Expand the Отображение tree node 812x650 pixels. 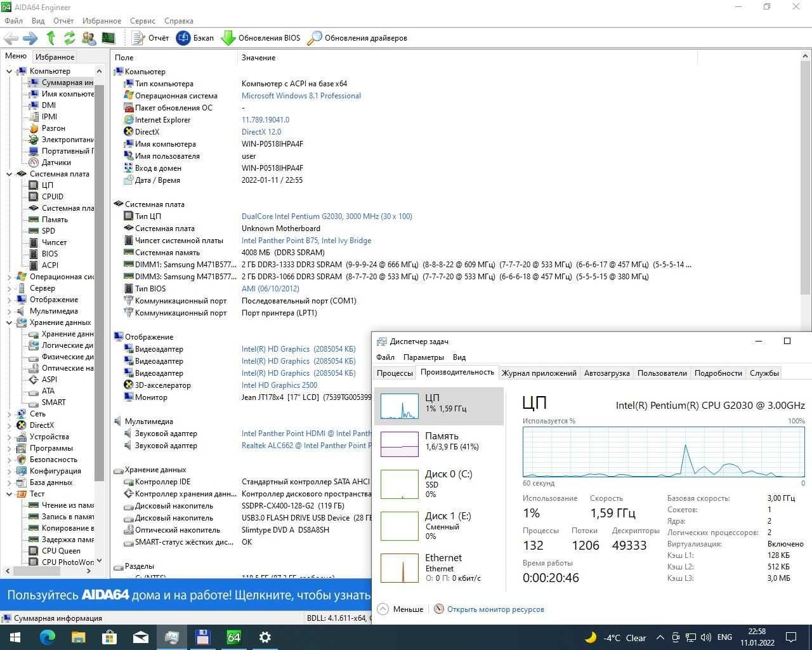pos(9,300)
